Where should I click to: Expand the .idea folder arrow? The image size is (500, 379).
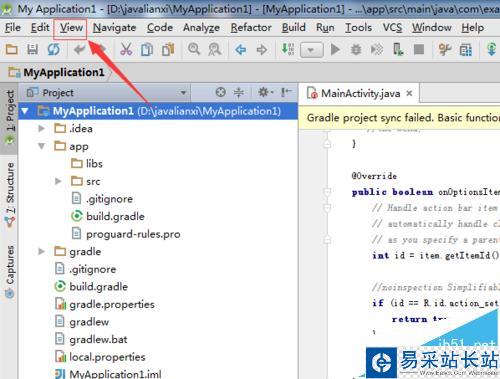pyautogui.click(x=41, y=128)
